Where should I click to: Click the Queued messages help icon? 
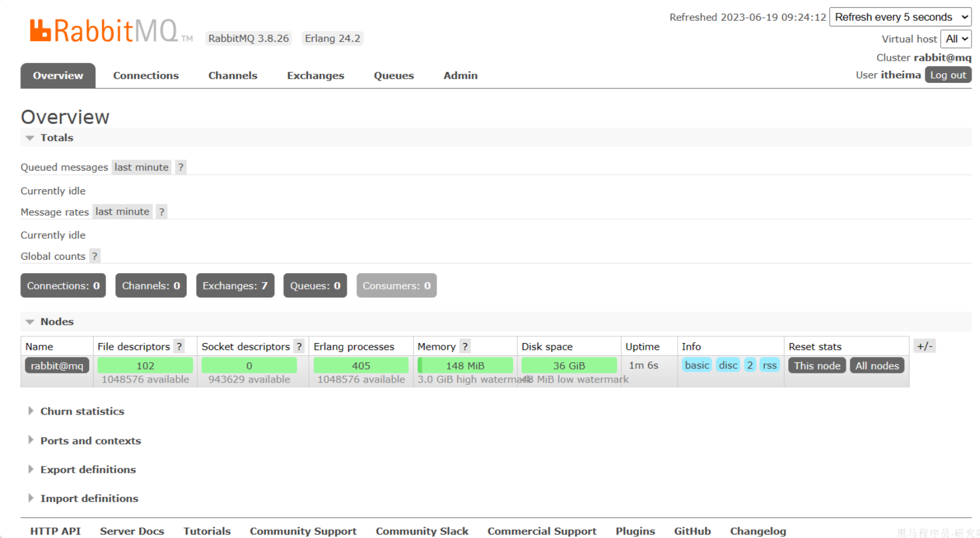point(180,167)
